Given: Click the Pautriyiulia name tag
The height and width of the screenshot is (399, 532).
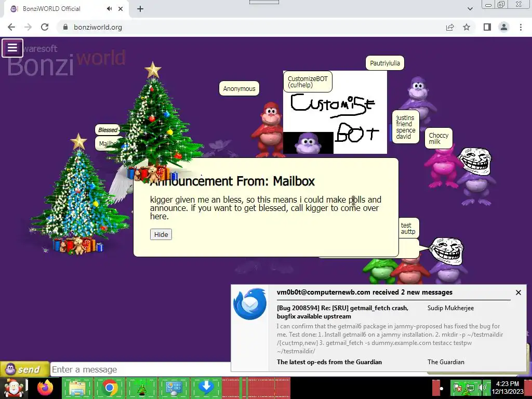Looking at the screenshot, I should (x=385, y=63).
